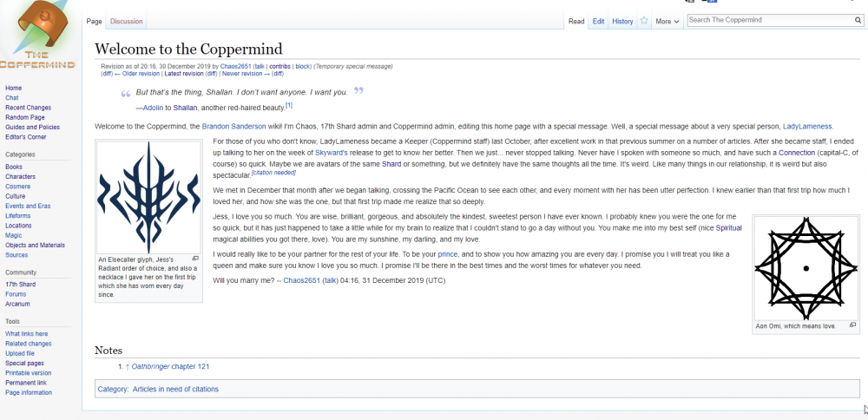Open LadyLameness user link

point(807,126)
